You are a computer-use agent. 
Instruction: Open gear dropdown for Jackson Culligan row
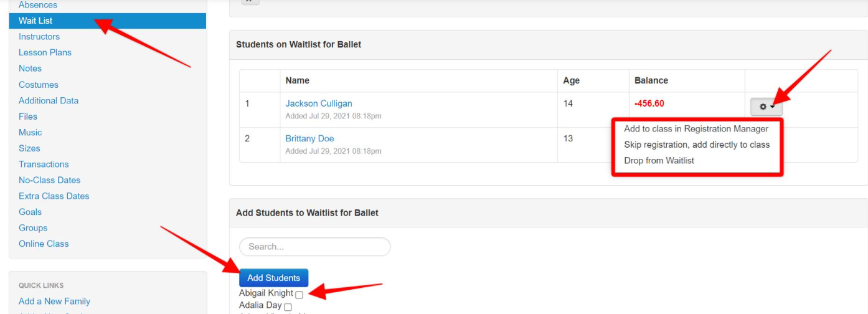point(767,107)
